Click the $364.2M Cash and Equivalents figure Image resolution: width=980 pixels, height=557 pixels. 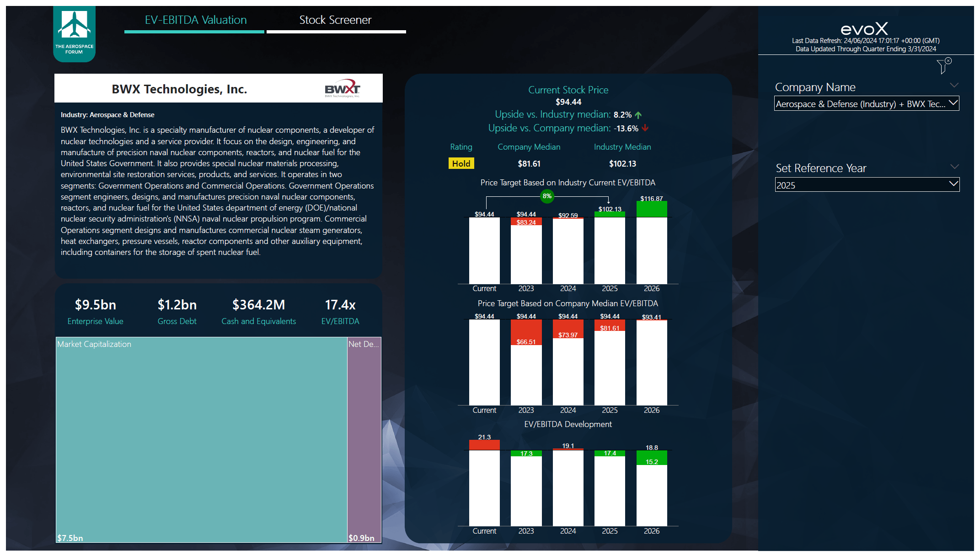258,305
